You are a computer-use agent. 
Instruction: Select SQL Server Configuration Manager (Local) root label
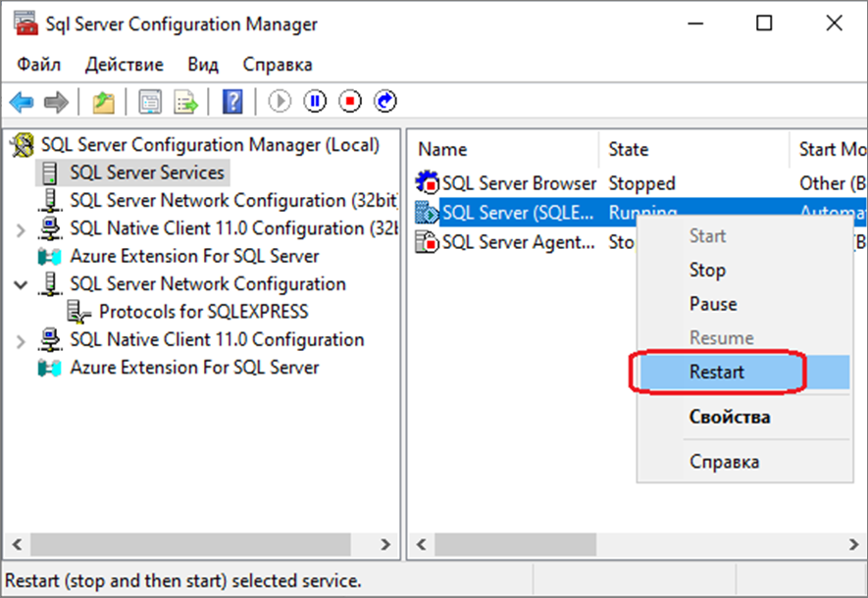[210, 145]
